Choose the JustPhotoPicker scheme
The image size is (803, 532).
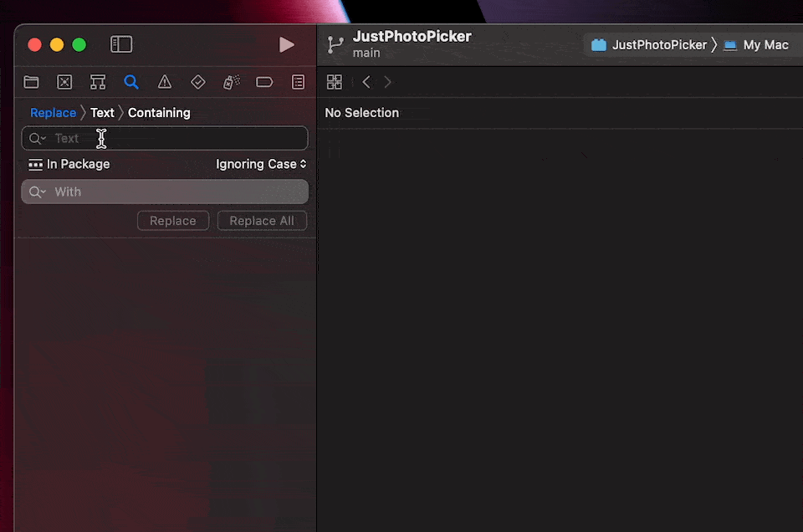tap(649, 45)
